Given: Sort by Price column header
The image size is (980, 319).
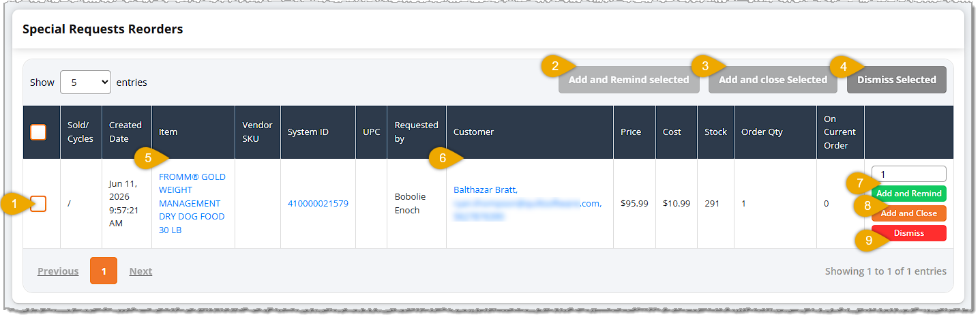Looking at the screenshot, I should 634,132.
